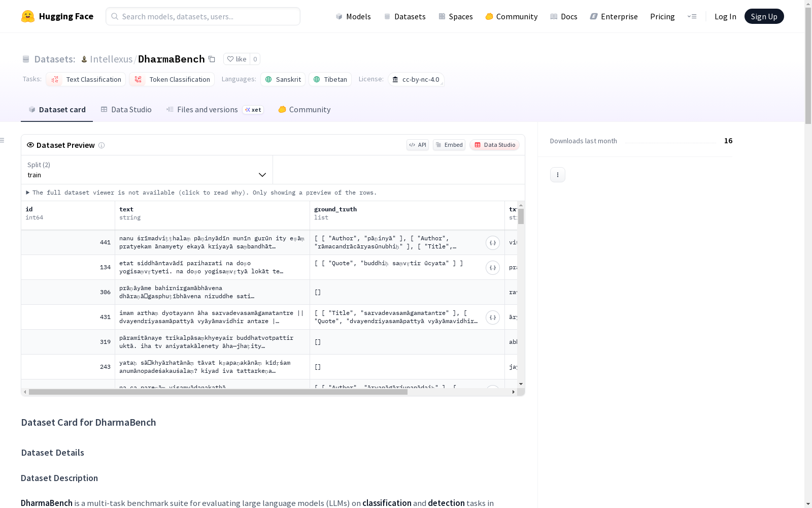Click the Downloads last month count 16
This screenshot has width=812, height=508.
[728, 141]
